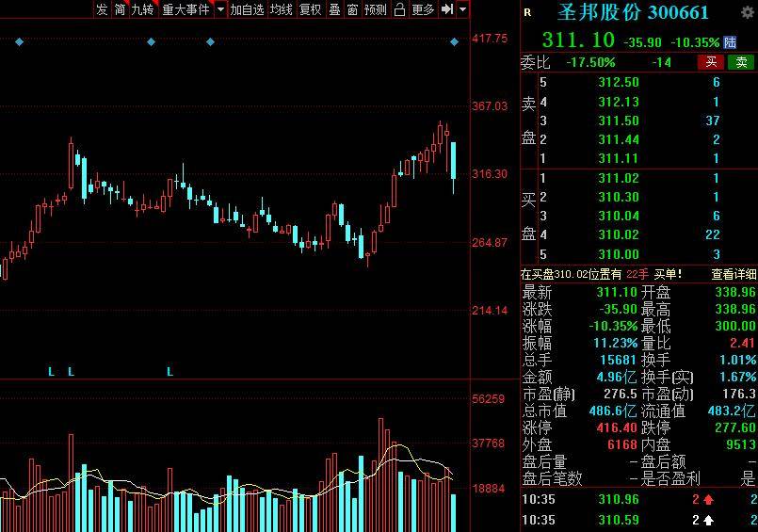
Task: Toggle 复权 price adjustment
Action: [310, 9]
